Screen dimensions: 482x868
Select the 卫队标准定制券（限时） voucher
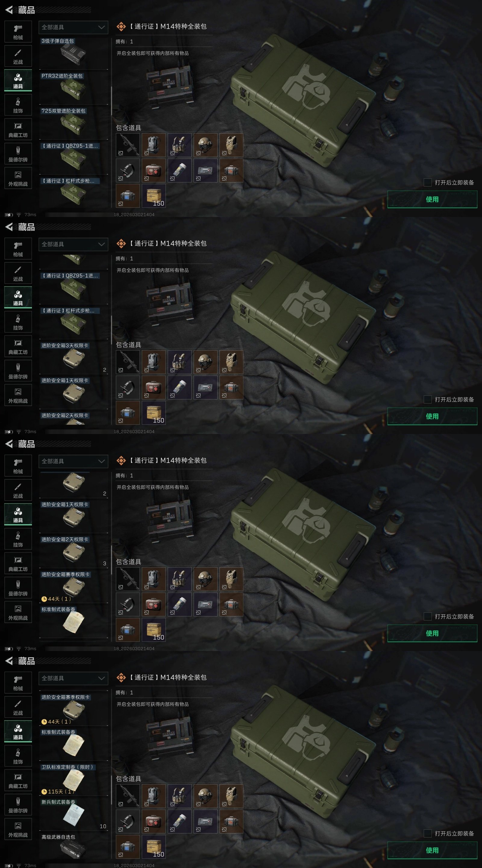pos(74,778)
